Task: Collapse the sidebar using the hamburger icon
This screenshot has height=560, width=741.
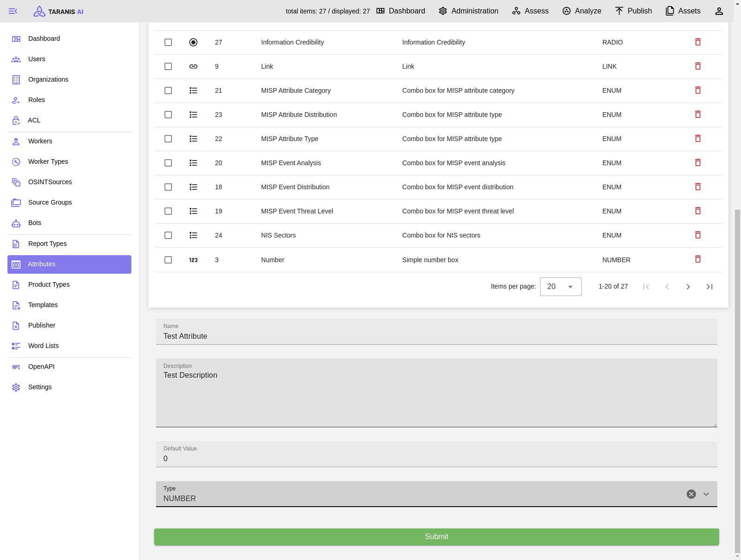Action: pos(13,11)
